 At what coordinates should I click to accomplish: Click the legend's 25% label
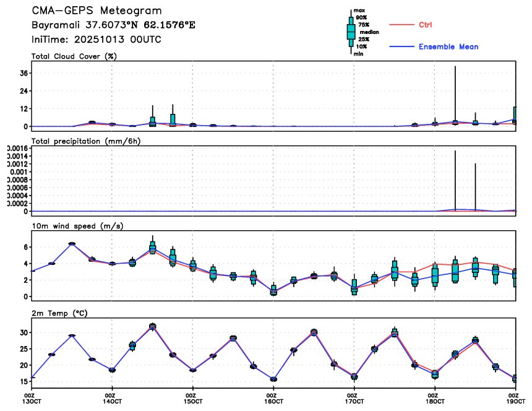click(x=363, y=40)
